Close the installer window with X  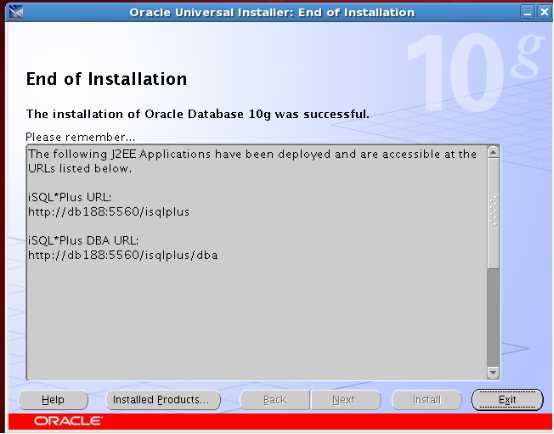click(544, 12)
